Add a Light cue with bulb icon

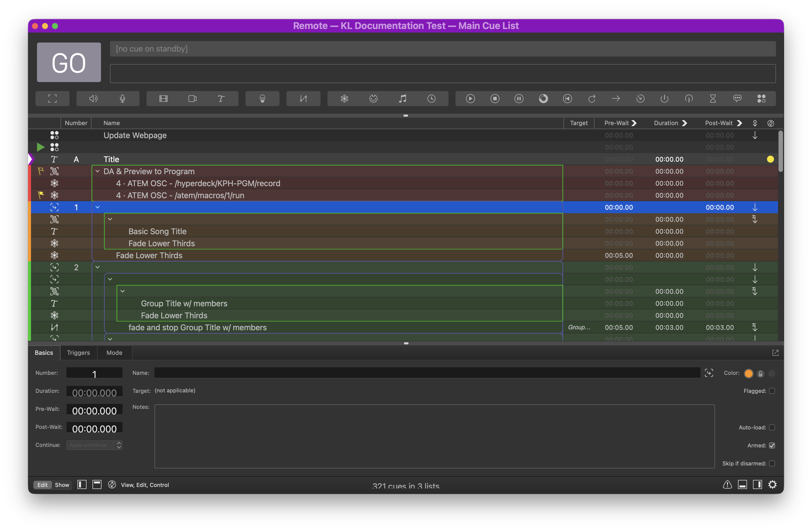pos(262,99)
